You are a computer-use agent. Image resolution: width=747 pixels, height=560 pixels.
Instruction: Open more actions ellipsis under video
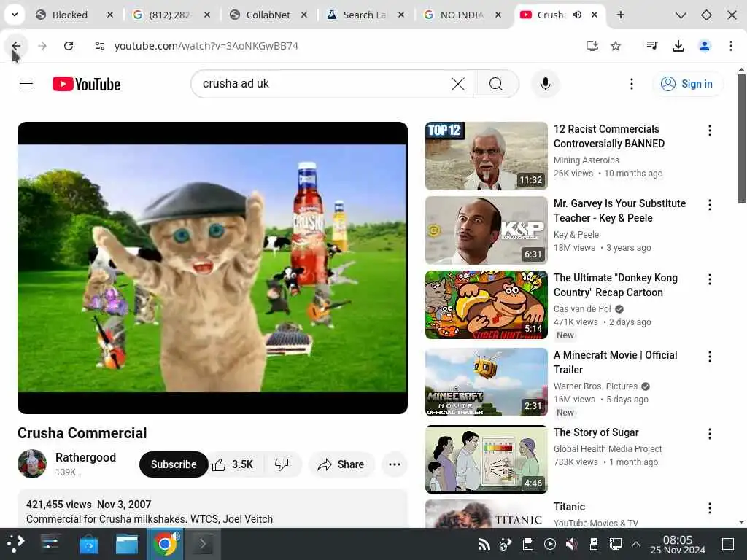395,464
